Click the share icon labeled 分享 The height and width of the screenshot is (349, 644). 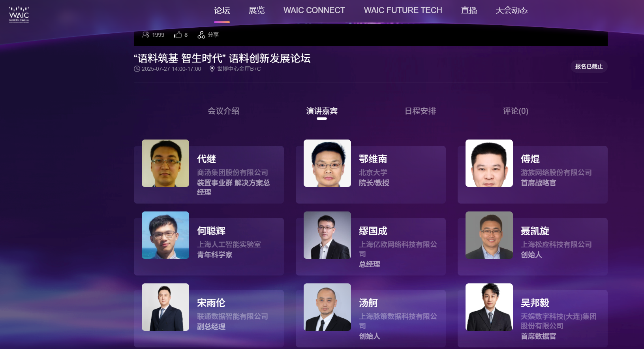pos(201,35)
